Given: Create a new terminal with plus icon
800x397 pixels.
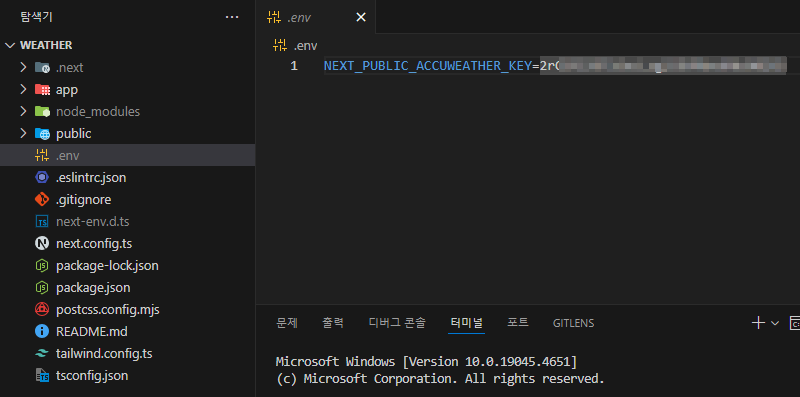Looking at the screenshot, I should click(x=759, y=322).
